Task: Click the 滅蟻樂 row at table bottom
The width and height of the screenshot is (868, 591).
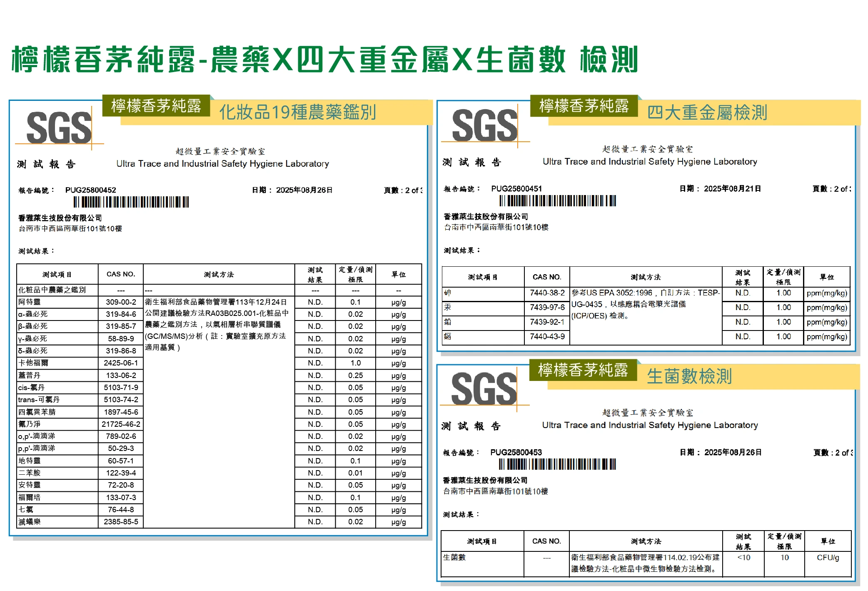Action: click(x=30, y=522)
